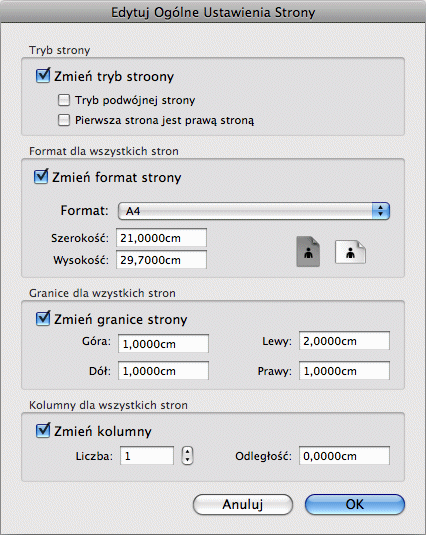
Task: Toggle Zmień granice strony checkbox
Action: coord(43,319)
